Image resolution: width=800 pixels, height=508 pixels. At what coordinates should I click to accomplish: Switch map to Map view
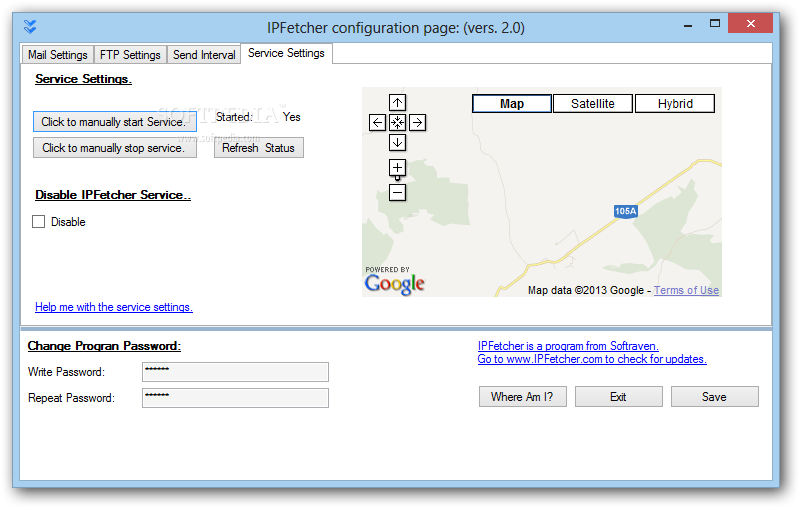tap(512, 104)
